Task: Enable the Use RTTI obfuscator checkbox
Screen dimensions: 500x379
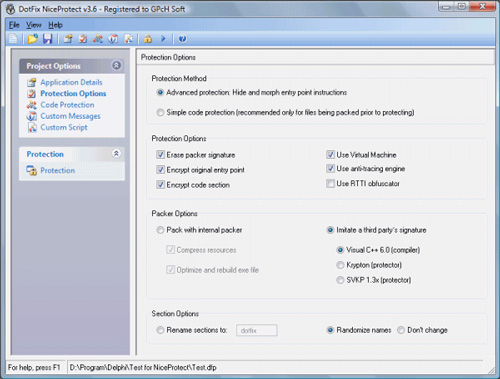Action: tap(330, 183)
